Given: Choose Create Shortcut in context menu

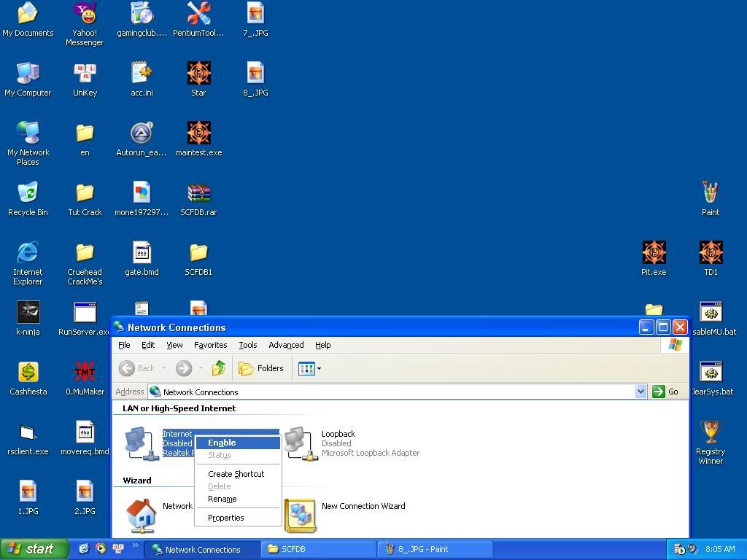Looking at the screenshot, I should coord(239,474).
